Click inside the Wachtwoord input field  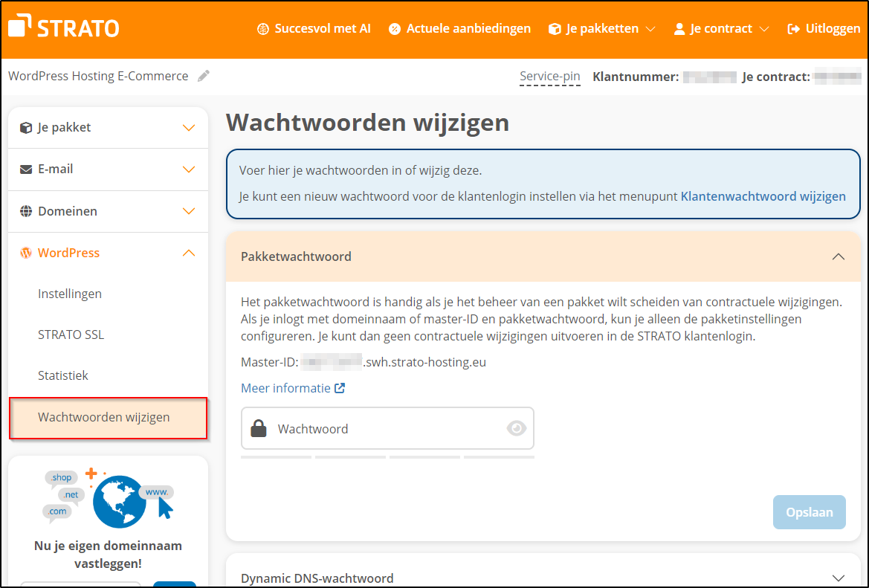point(372,428)
